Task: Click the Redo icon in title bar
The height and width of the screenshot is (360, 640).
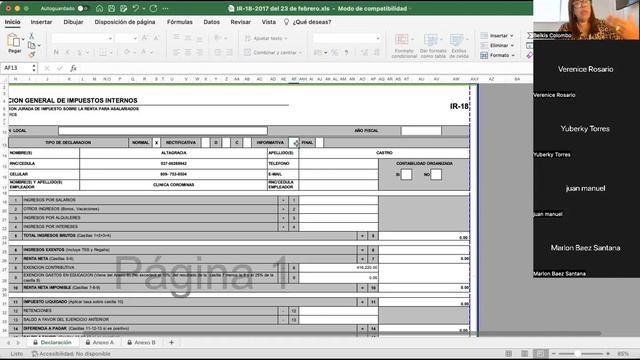Action: tap(153, 8)
